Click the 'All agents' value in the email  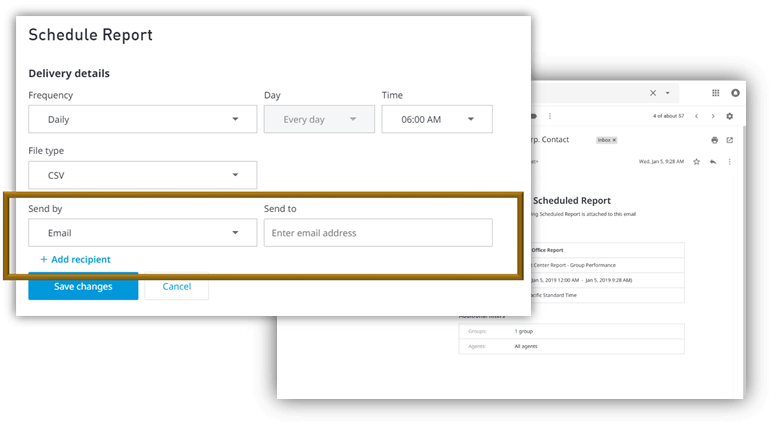click(526, 346)
